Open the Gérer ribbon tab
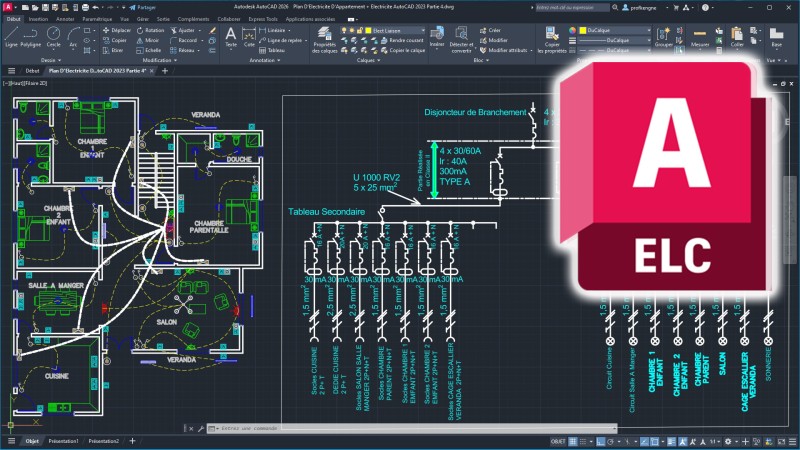Viewport: 800px width, 450px height. (142, 19)
